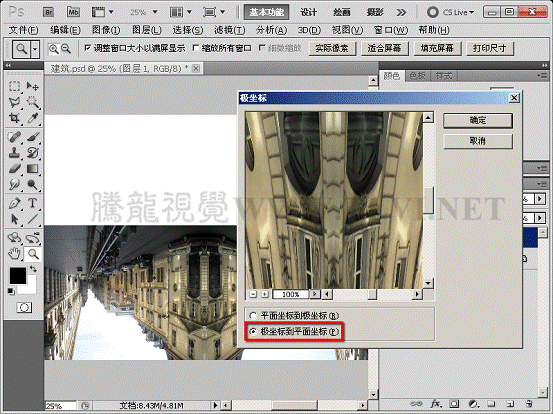Select the Magic Wand tool
This screenshot has height=414, width=553.
[x=32, y=102]
